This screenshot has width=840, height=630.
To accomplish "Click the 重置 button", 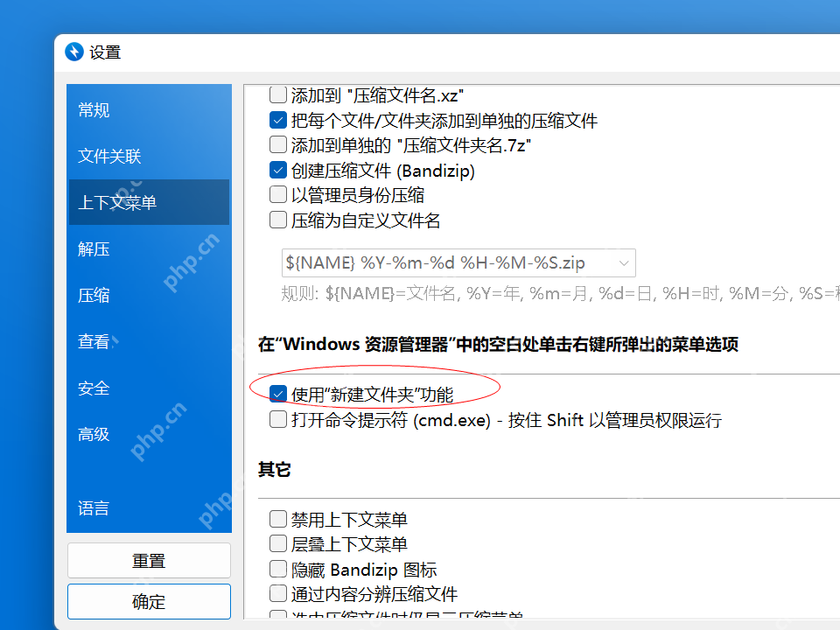I will [149, 560].
